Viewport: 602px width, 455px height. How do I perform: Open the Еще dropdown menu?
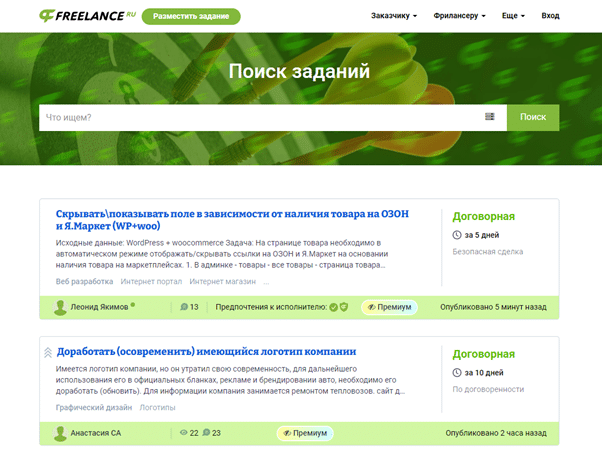coord(513,16)
